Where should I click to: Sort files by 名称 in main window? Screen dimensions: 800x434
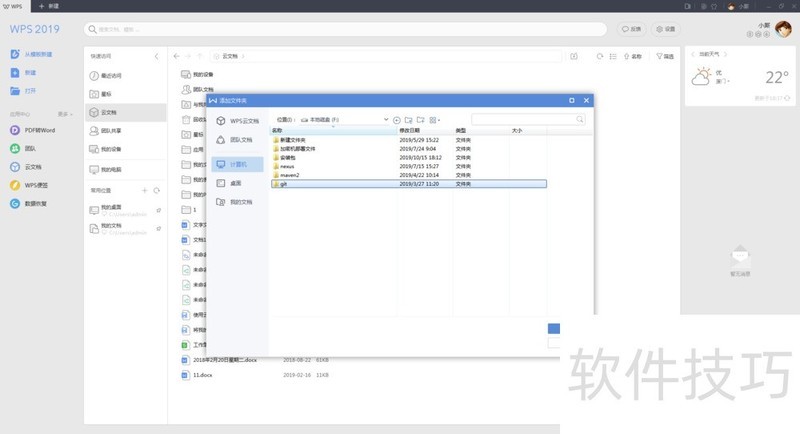633,56
